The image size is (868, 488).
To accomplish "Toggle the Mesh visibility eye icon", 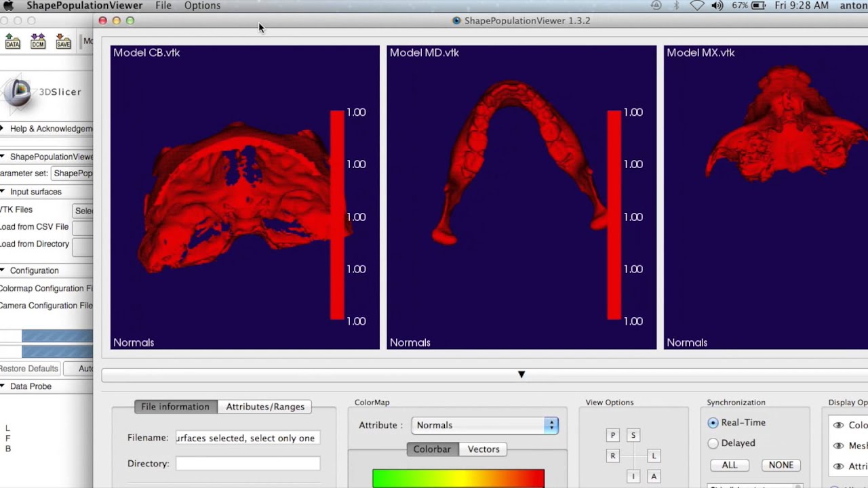I will pos(839,446).
